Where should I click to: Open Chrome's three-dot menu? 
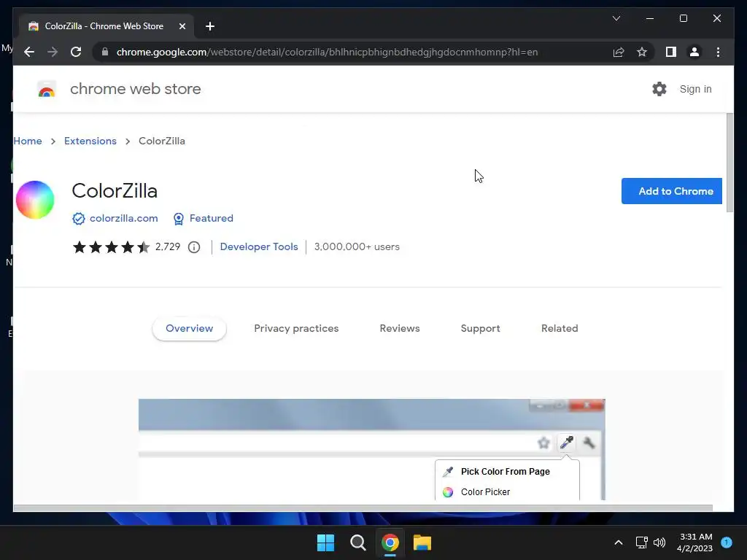pyautogui.click(x=718, y=52)
